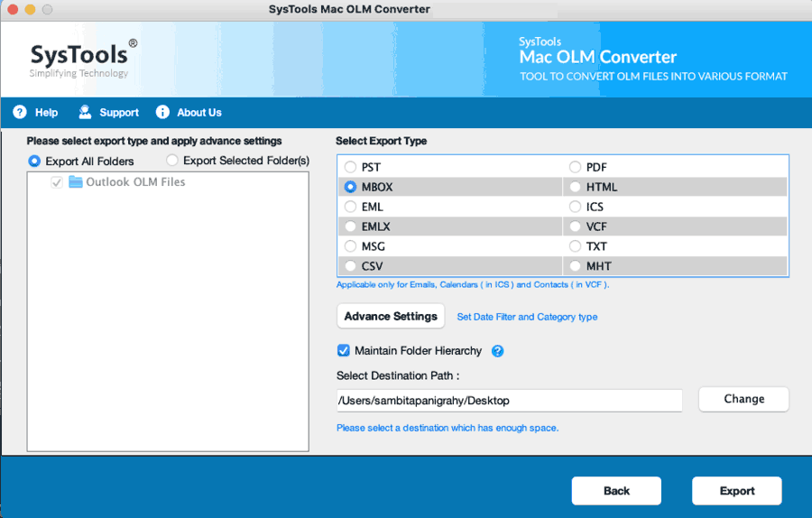The width and height of the screenshot is (812, 518).
Task: Choose EML export type
Action: point(351,207)
